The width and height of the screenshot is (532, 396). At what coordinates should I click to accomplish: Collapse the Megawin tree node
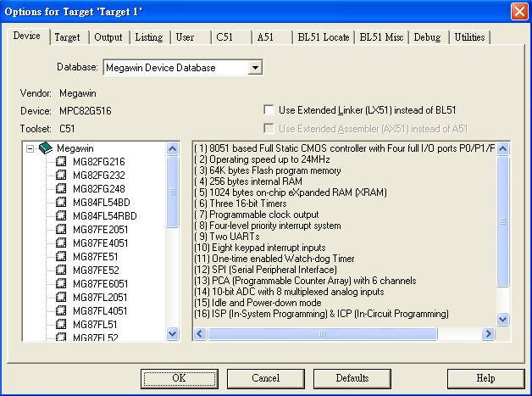30,148
